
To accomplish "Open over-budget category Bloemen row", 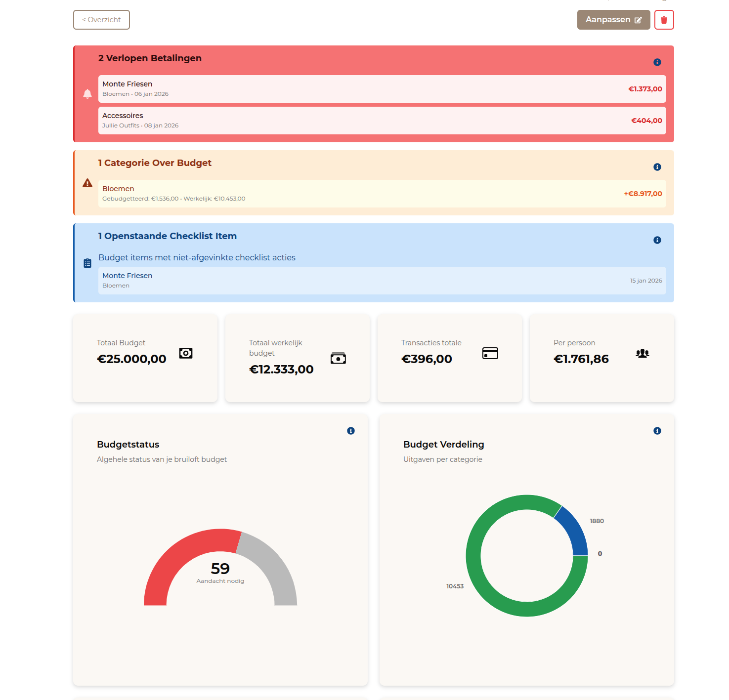I will point(382,194).
